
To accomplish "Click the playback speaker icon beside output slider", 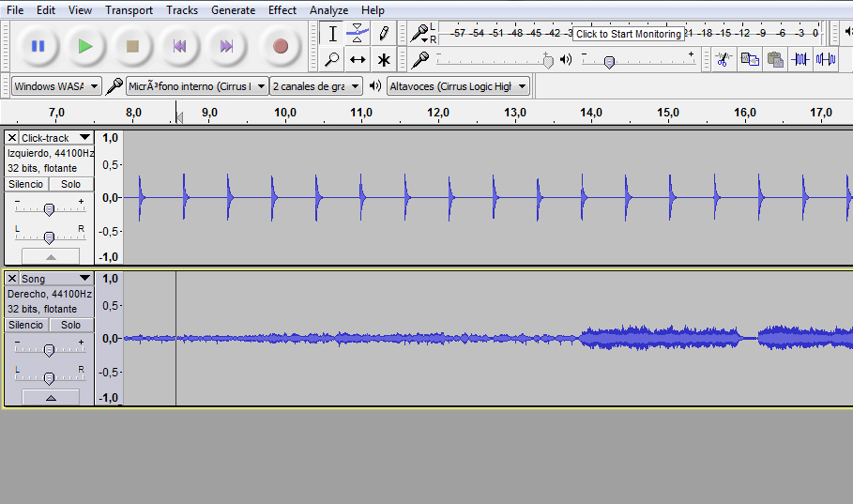I will pyautogui.click(x=566, y=59).
